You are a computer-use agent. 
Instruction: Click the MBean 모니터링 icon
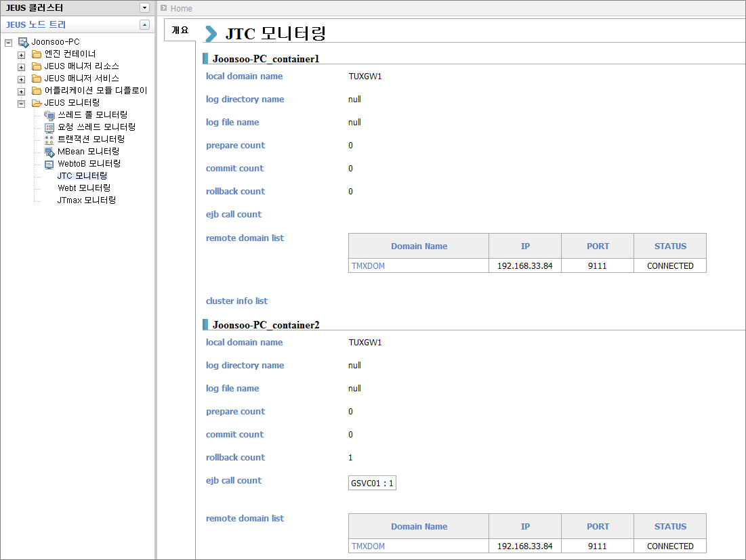pyautogui.click(x=49, y=151)
